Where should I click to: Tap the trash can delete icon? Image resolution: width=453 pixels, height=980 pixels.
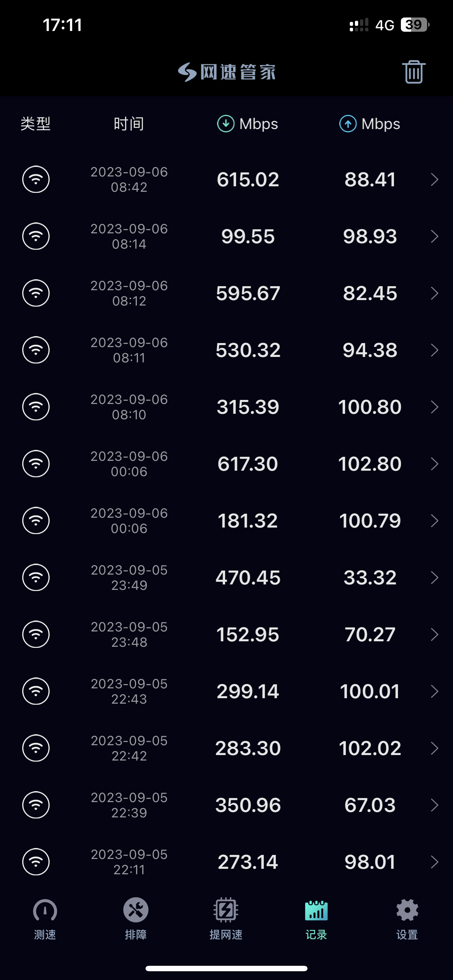[413, 72]
